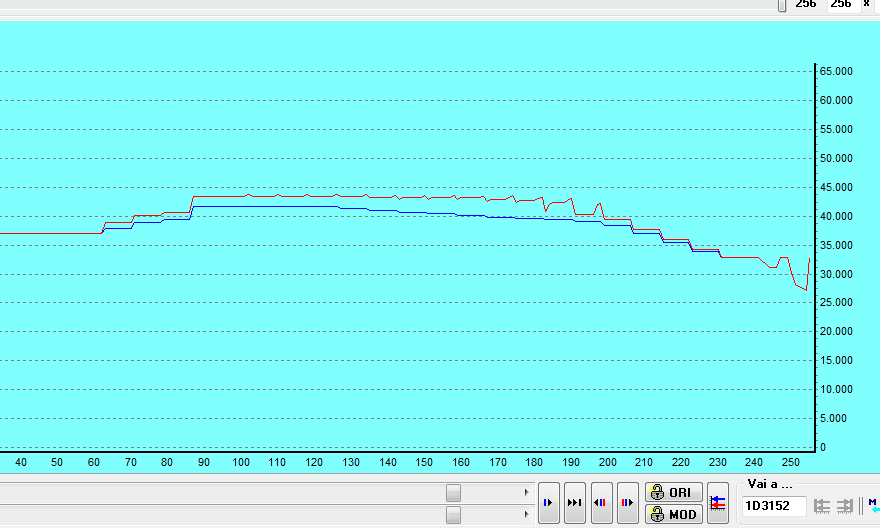Image resolution: width=880 pixels, height=528 pixels.
Task: Click the lower scrollbar right arrow
Action: pos(527,514)
